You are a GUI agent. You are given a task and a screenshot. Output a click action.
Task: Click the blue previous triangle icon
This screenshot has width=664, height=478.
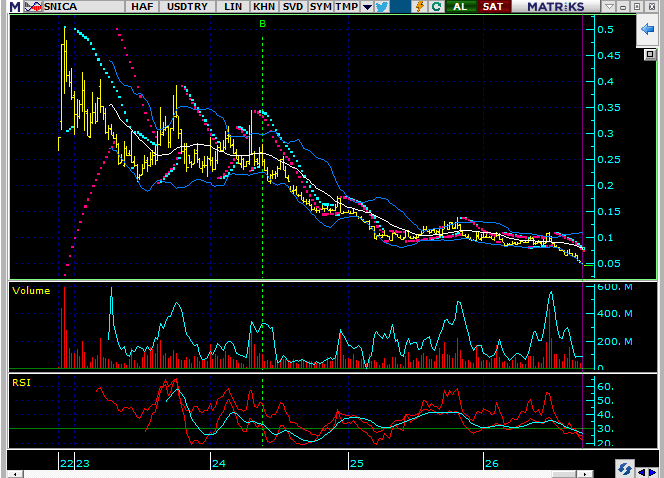pos(641,472)
